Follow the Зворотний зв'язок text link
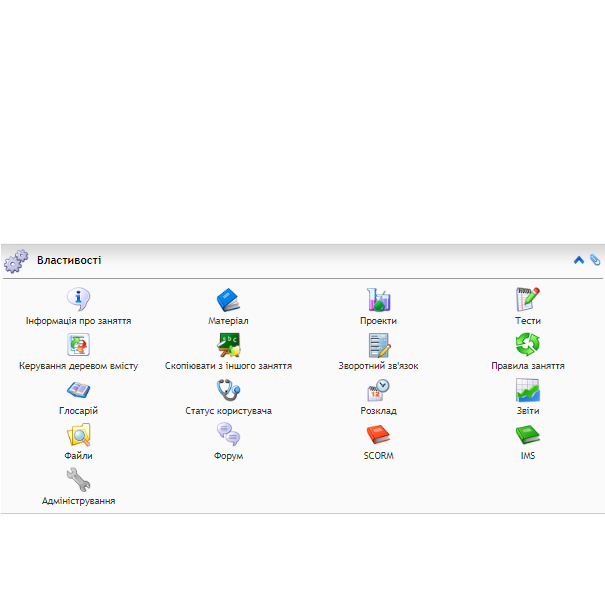605x605 pixels. tap(378, 366)
